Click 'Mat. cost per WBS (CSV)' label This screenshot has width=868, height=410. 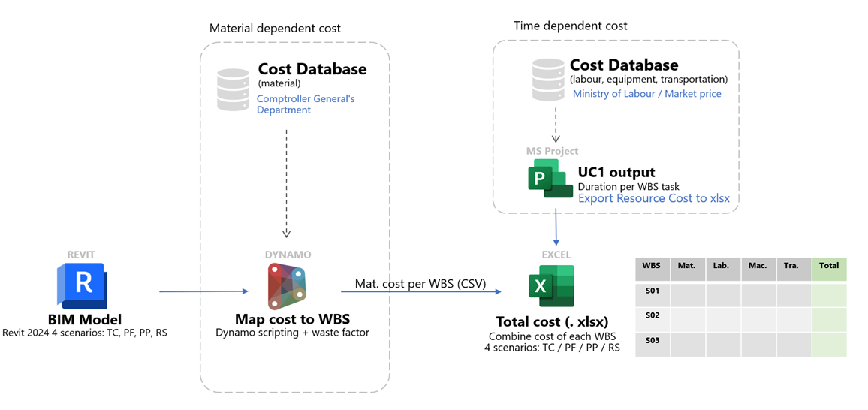(x=420, y=285)
